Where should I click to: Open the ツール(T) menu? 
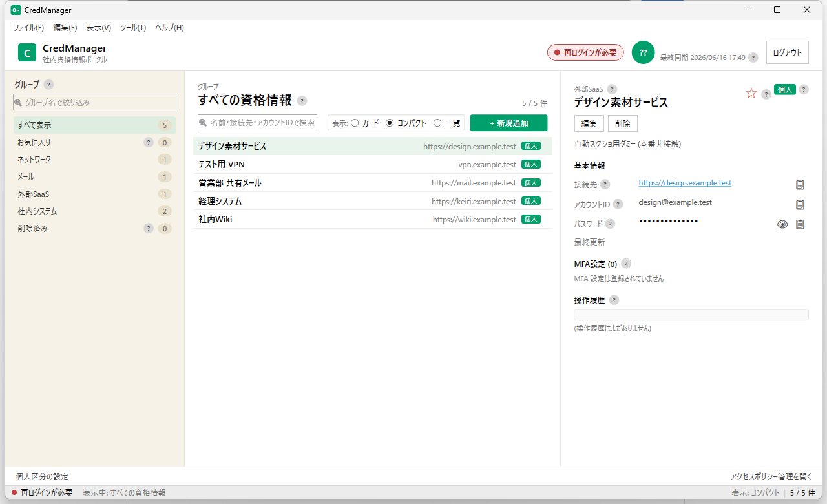133,28
